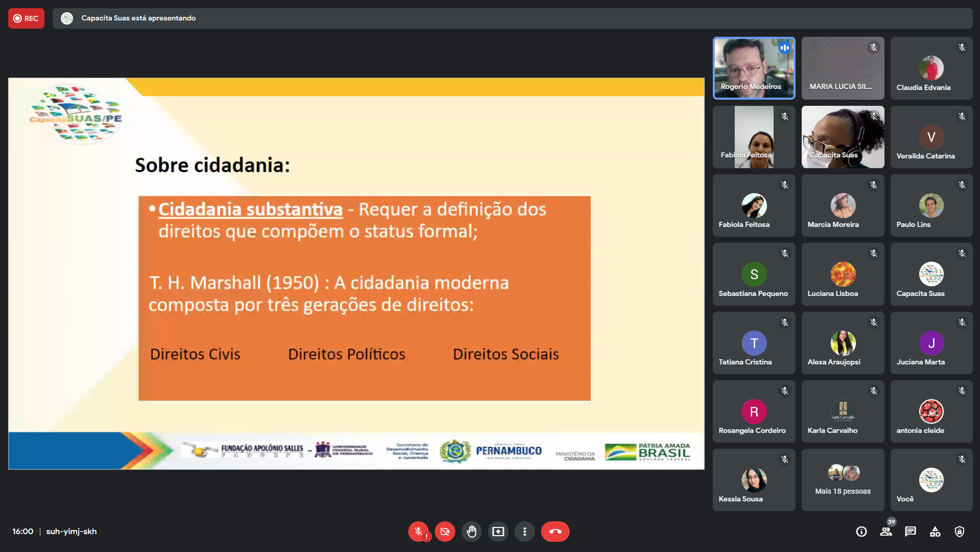Screen dimensions: 980x552
Task: Click the shared presentation slide
Action: pyautogui.click(x=356, y=273)
